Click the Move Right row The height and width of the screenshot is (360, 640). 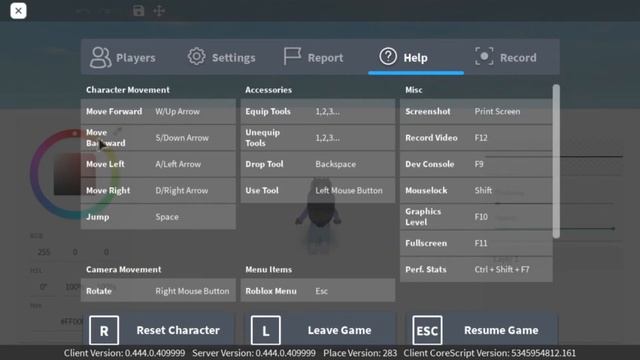[158, 191]
